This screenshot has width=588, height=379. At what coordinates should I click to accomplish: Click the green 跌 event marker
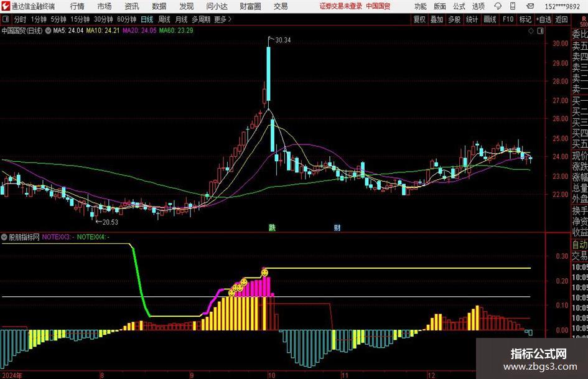click(272, 227)
